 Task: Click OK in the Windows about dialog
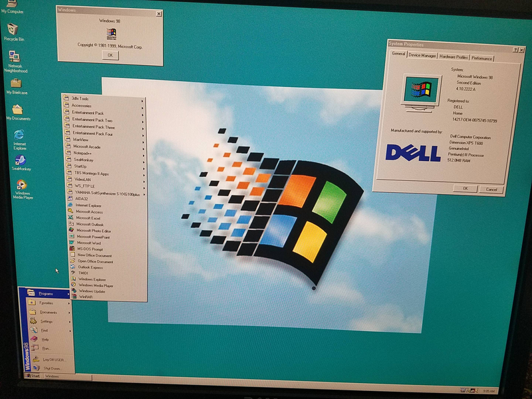(x=110, y=55)
